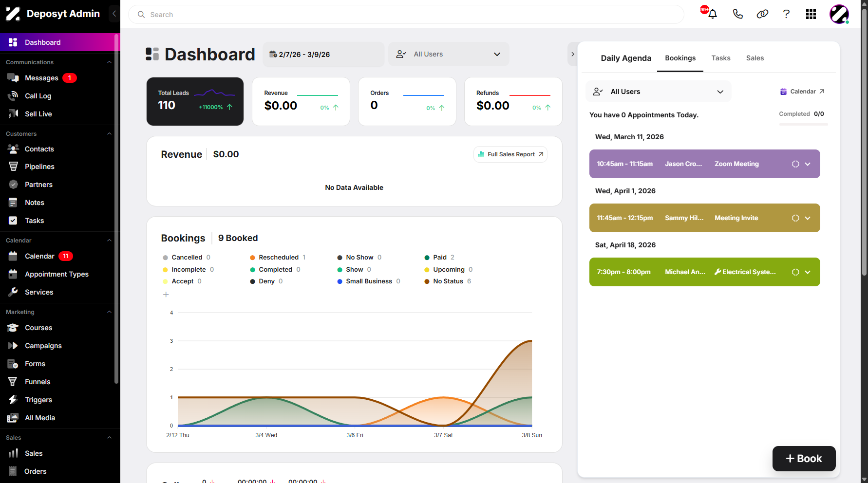Click the link icon in top bar
This screenshot has width=868, height=483.
click(762, 14)
